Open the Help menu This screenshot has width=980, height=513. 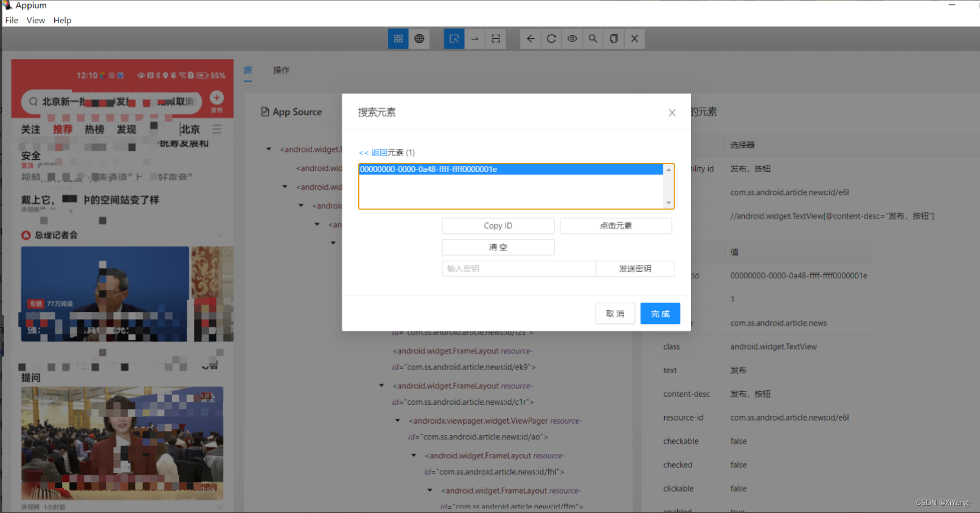tap(62, 20)
